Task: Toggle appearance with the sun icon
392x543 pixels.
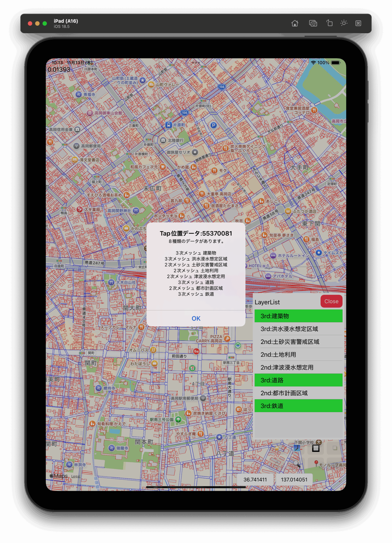Action: pyautogui.click(x=344, y=23)
